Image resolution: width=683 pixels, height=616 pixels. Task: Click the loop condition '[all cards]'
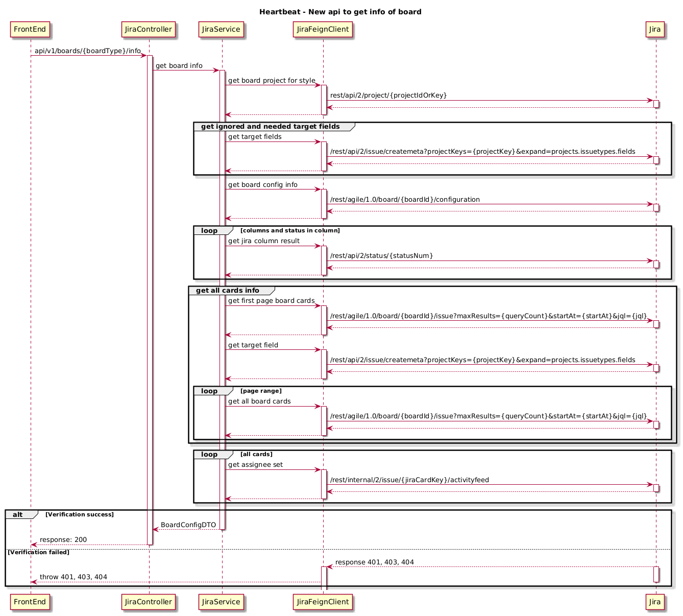(256, 454)
